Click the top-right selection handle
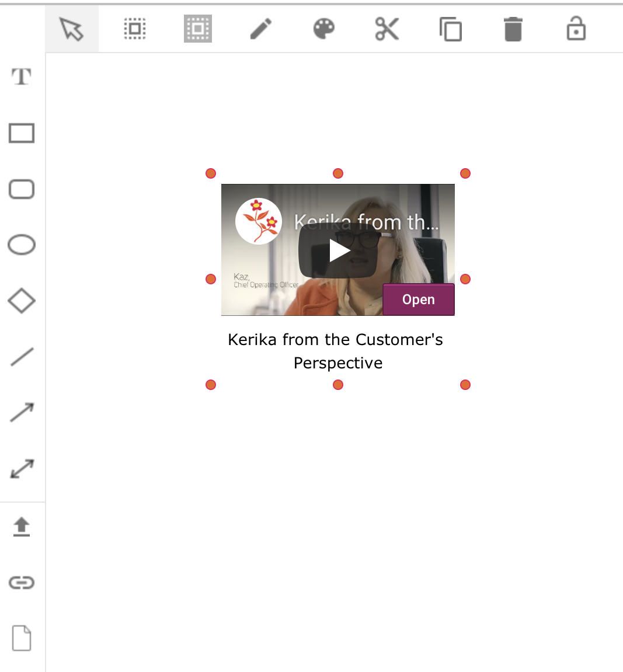This screenshot has height=672, width=623. pyautogui.click(x=465, y=173)
